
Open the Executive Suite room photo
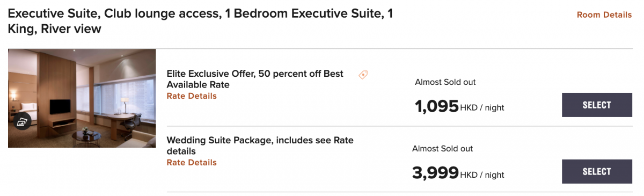[x=82, y=98]
